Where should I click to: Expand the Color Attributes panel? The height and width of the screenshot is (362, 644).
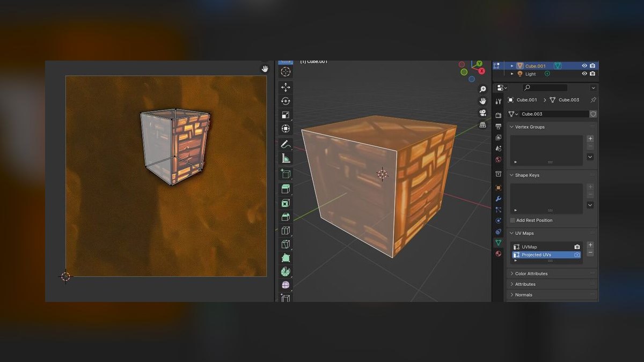[511, 274]
